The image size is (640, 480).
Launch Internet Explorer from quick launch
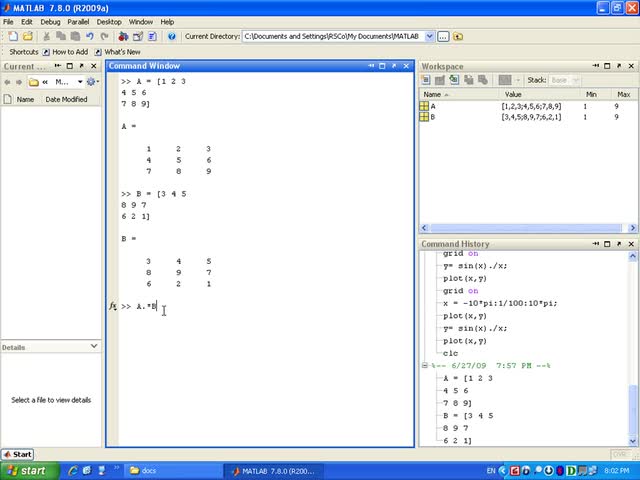point(73,471)
